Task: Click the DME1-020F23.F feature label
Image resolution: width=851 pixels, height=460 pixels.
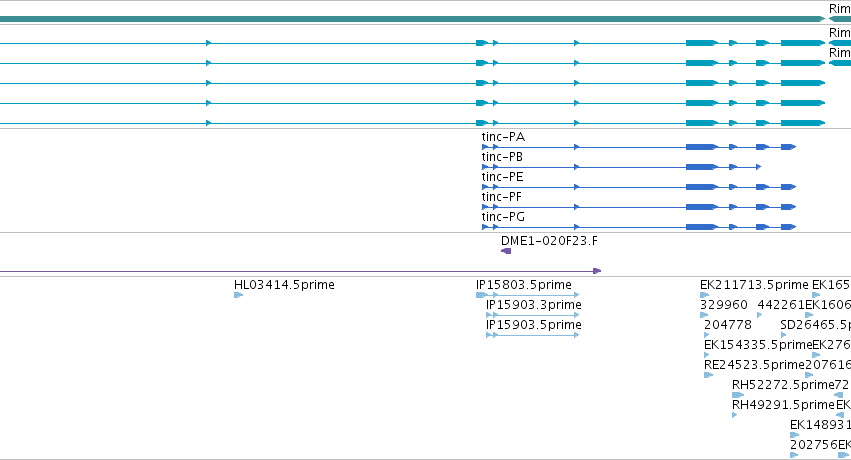Action: [549, 241]
